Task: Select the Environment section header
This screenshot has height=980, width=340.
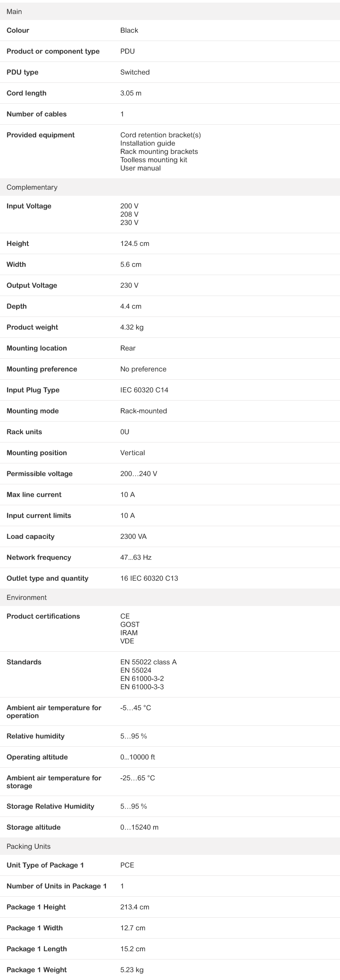Action: [27, 598]
